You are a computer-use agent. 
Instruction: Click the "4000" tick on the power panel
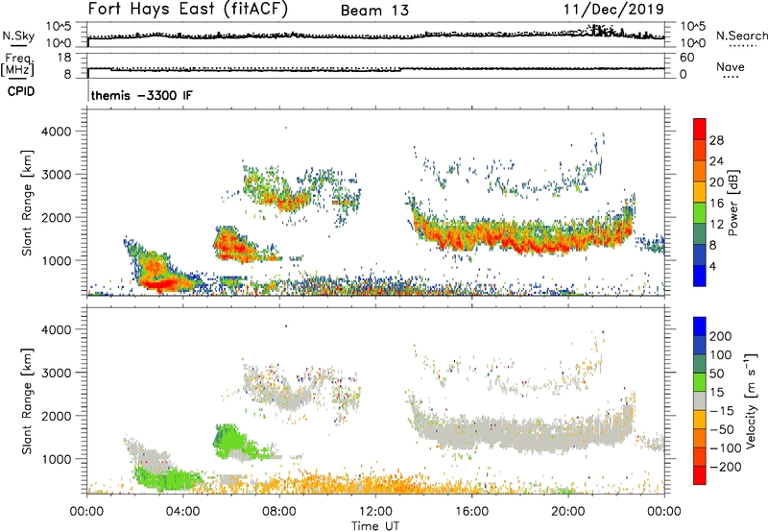coord(56,132)
